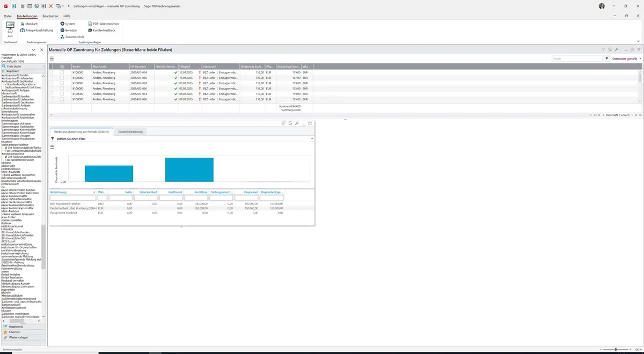Tick the checkbox for OP 2025A02-034
644x354 pixels.
(62, 83)
